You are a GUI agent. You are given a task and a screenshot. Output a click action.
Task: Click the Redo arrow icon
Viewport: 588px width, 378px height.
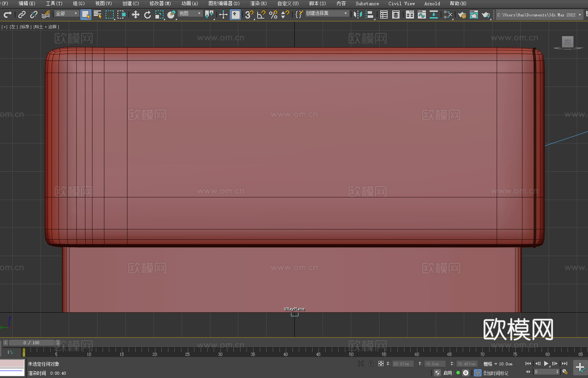[x=7, y=14]
